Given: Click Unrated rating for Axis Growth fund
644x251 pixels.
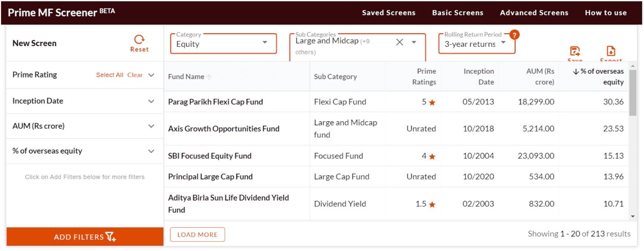Looking at the screenshot, I should pos(421,129).
